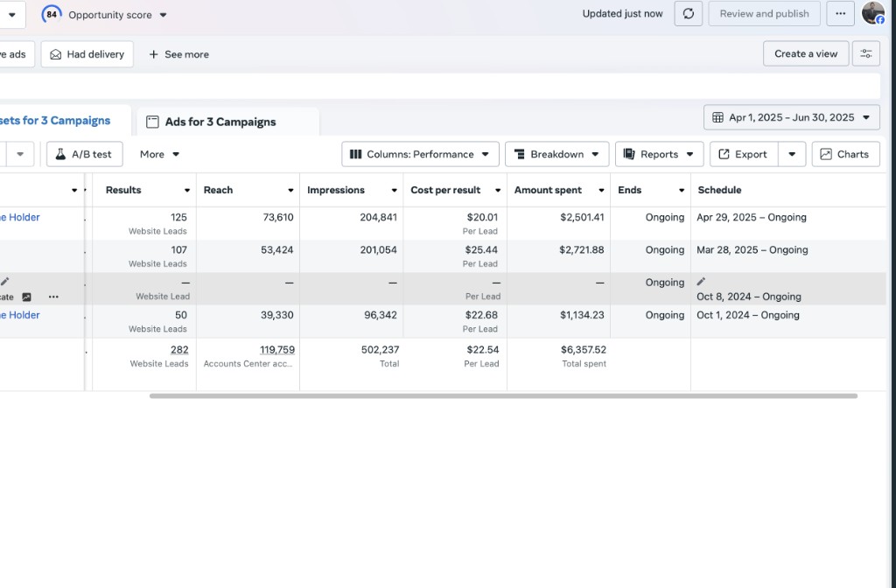Image resolution: width=896 pixels, height=588 pixels.
Task: Click the $25.44 cost per result cell
Action: click(481, 249)
